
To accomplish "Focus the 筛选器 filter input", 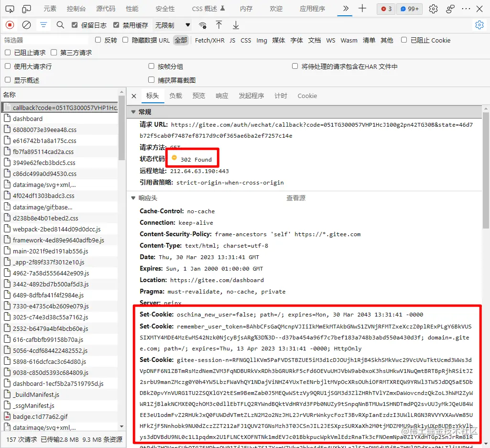I will pos(45,40).
